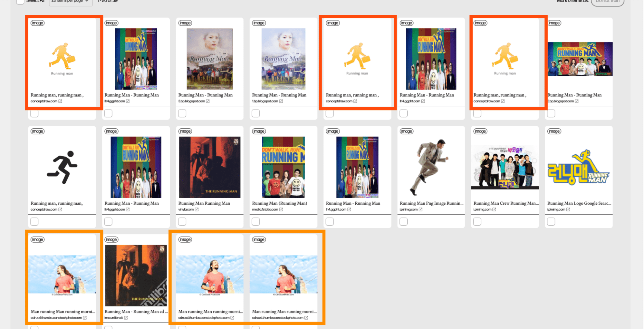The height and width of the screenshot is (329, 644).
Task: Click the title 'Running Man Running Man' above vinyla.com
Action: click(204, 203)
